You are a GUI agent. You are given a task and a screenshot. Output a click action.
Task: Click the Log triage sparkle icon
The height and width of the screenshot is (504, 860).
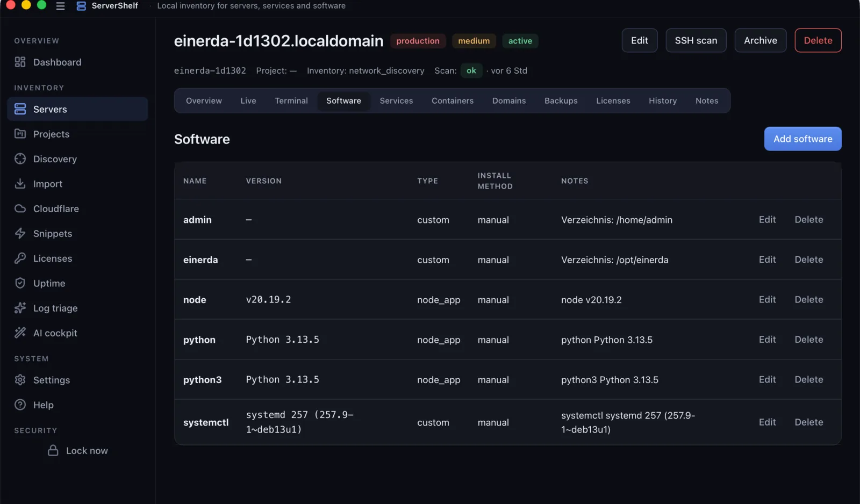point(20,308)
